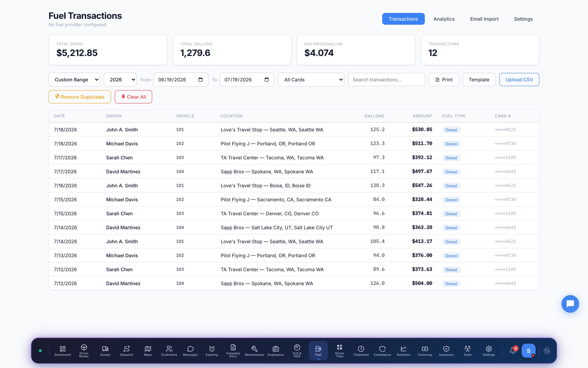The height and width of the screenshot is (368, 588).
Task: Click the Avg Price/Gallon $4.074 card
Action: coord(356,50)
